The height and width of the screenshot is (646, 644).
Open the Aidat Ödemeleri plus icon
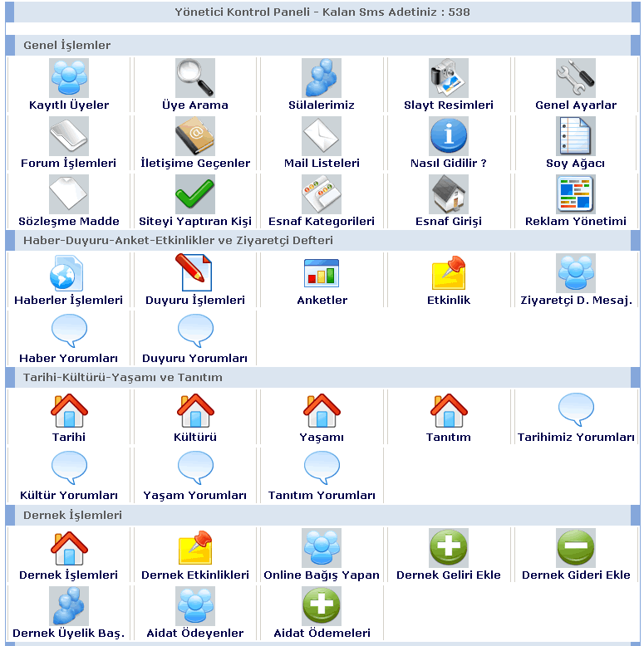point(322,606)
